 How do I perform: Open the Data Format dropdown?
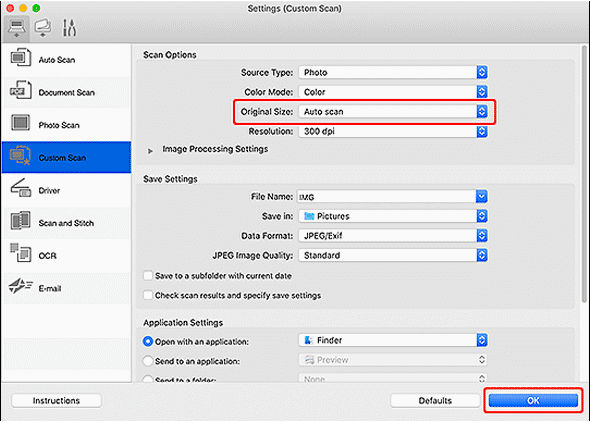point(393,235)
